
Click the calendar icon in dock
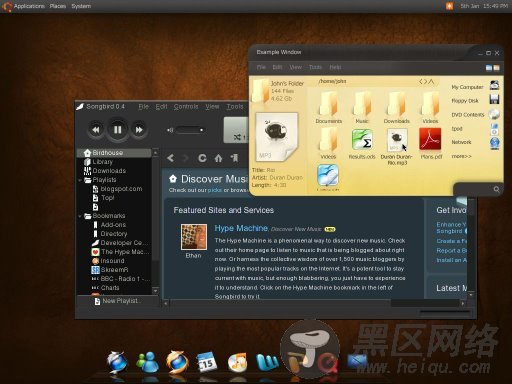coord(207,362)
